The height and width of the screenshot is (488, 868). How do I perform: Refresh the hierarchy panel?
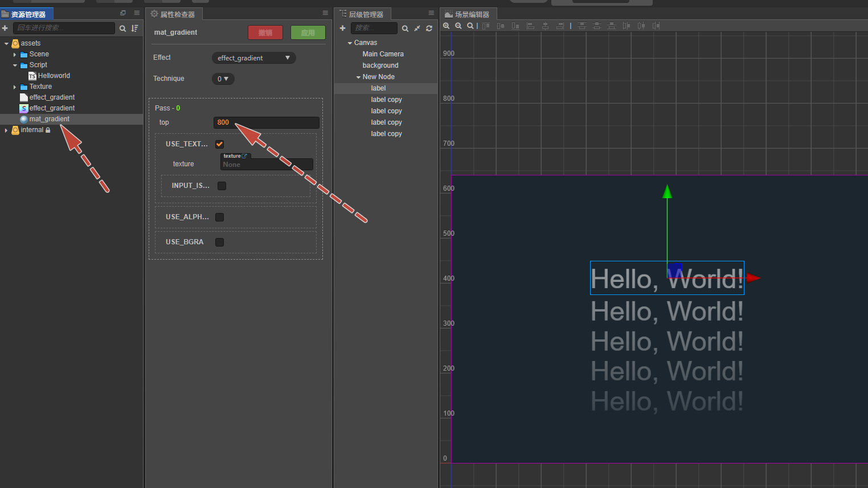429,28
